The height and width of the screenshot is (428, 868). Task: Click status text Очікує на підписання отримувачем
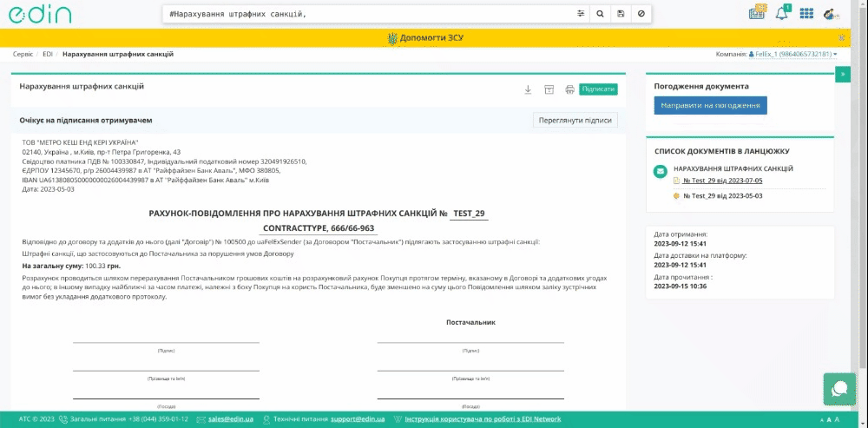click(86, 120)
